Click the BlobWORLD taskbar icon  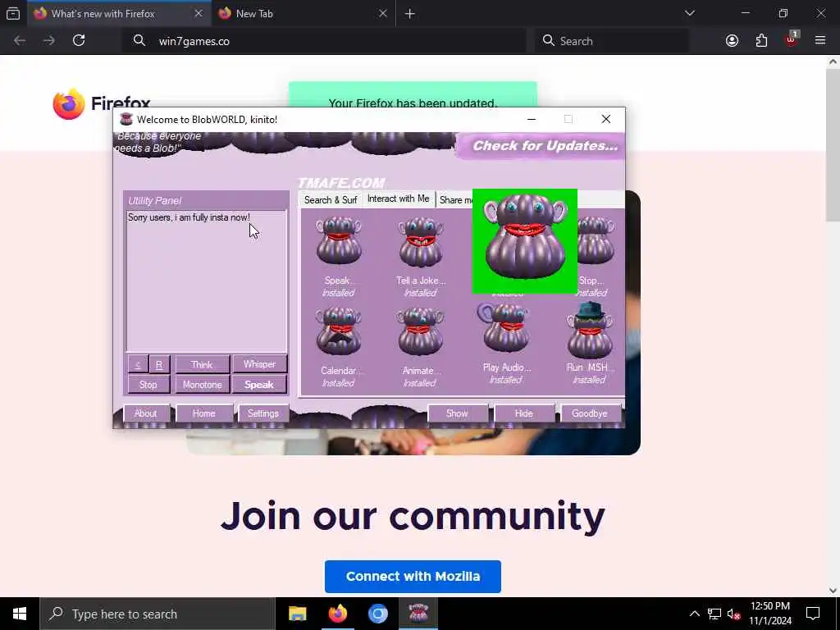418,614
